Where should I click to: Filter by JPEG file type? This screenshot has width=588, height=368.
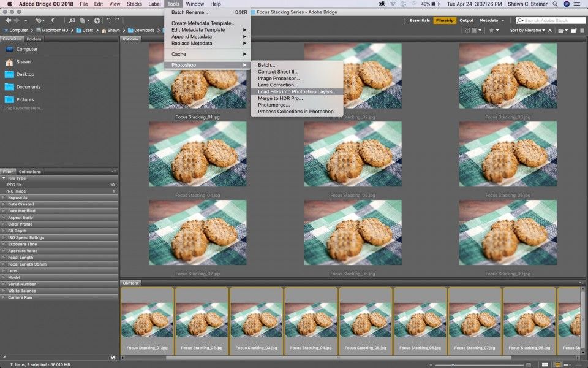pyautogui.click(x=59, y=185)
